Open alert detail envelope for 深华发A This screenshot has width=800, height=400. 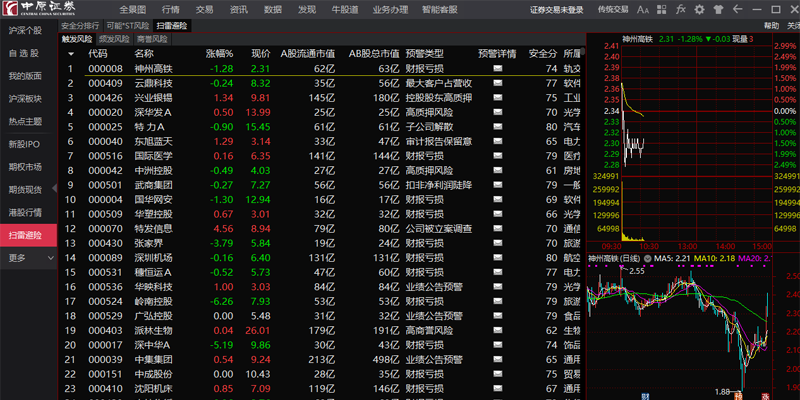pyautogui.click(x=497, y=112)
